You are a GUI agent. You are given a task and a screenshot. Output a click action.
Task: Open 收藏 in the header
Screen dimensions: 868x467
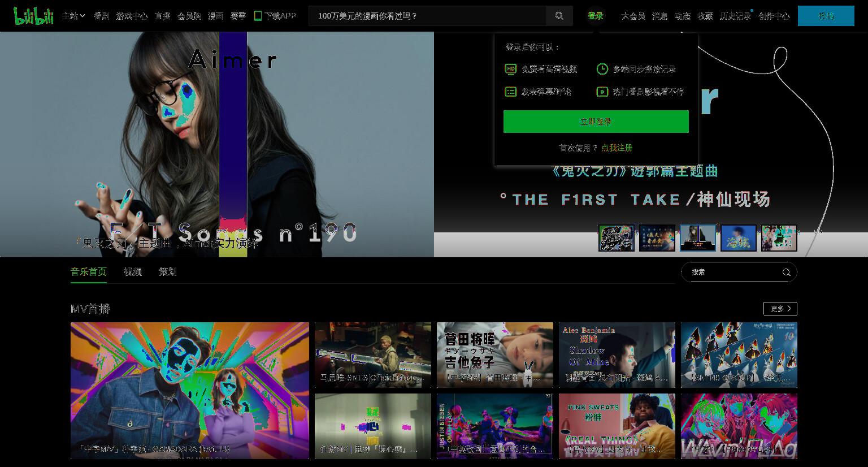(705, 16)
